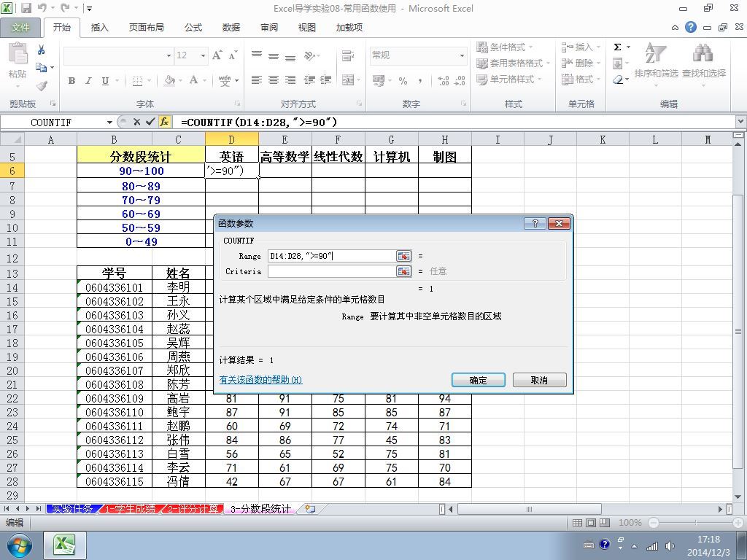The width and height of the screenshot is (747, 560).
Task: Click the formula bar cancel X button
Action: coord(136,122)
